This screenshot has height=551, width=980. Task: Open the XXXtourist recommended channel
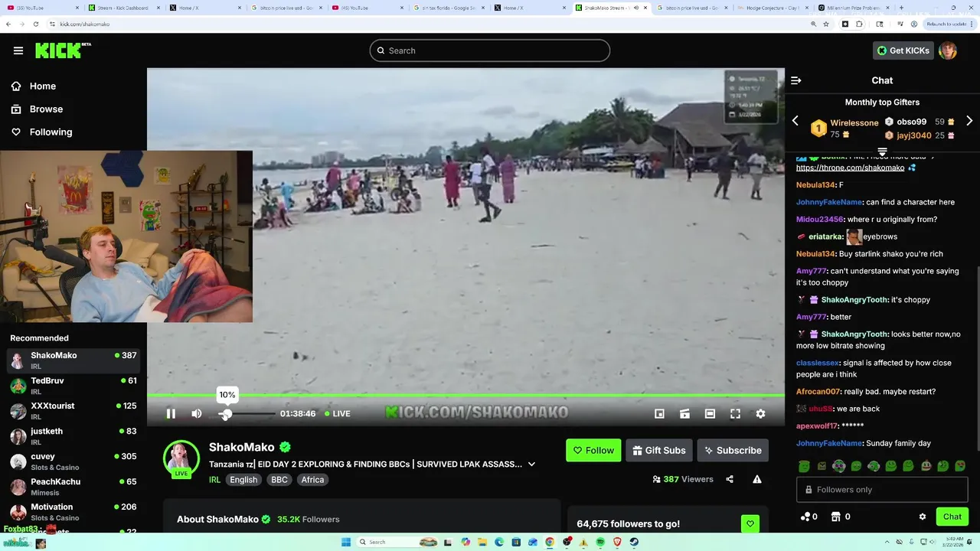73,411
